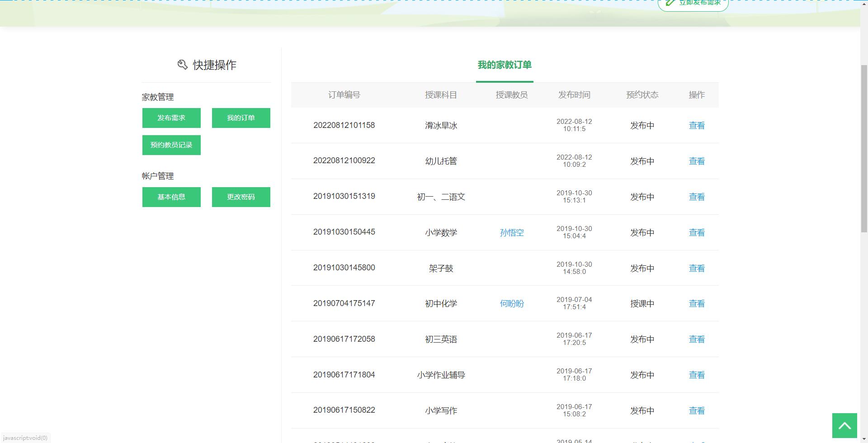Click the 初一、二语文 subject cell

[441, 197]
